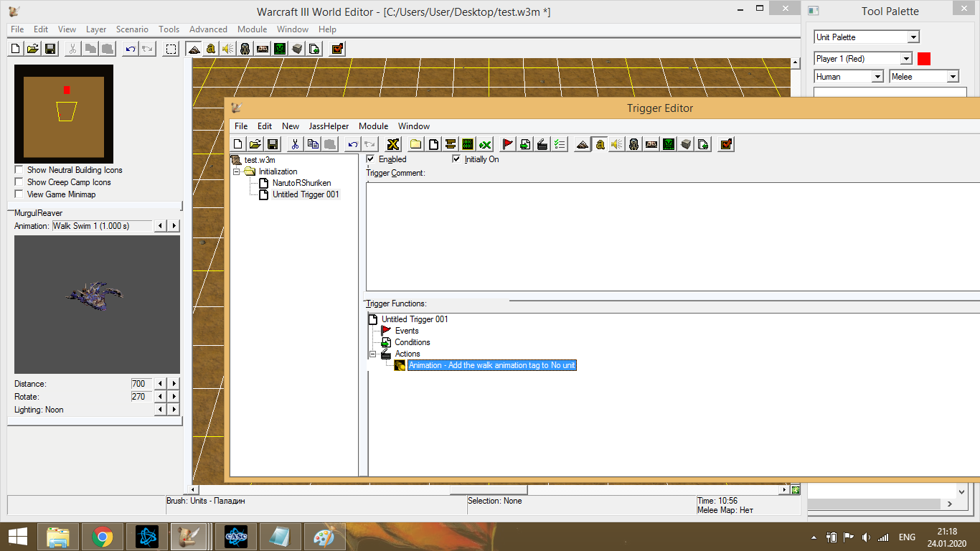The height and width of the screenshot is (551, 980).
Task: Click the Windows Start button
Action: tap(17, 537)
